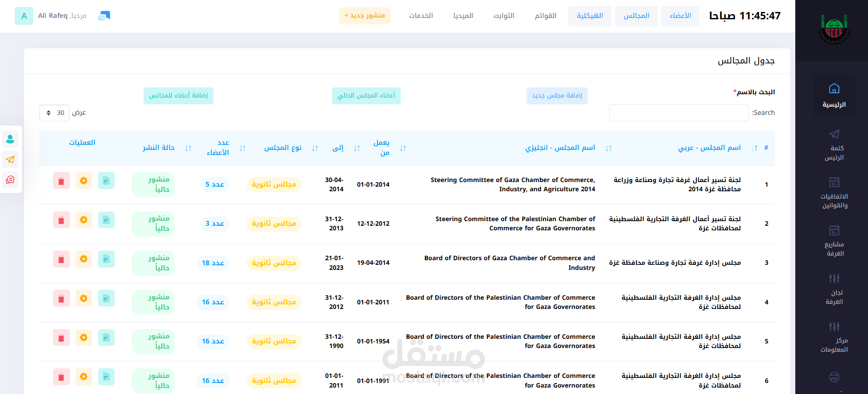This screenshot has width=868, height=394.
Task: Open the document icon for council row 4
Action: coord(106,298)
